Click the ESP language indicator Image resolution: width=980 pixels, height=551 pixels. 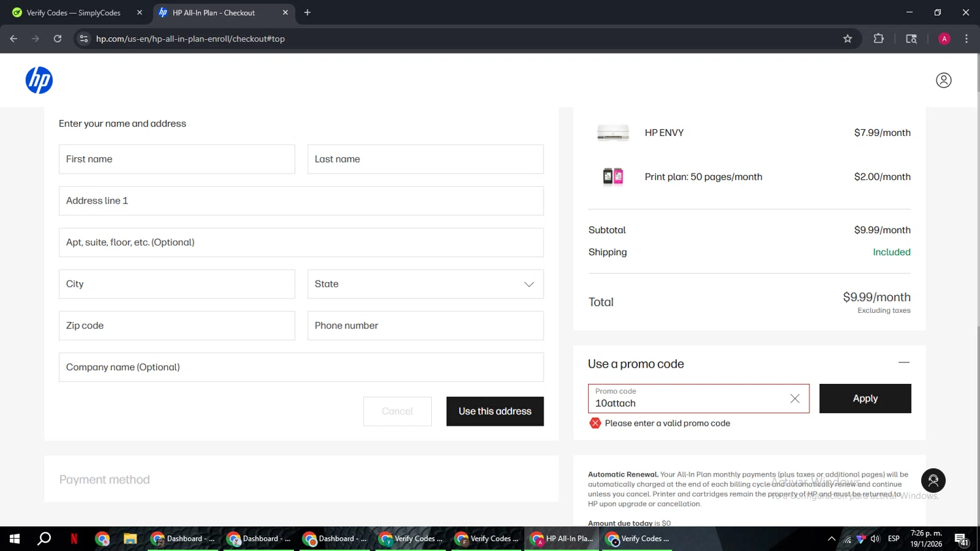pos(894,539)
